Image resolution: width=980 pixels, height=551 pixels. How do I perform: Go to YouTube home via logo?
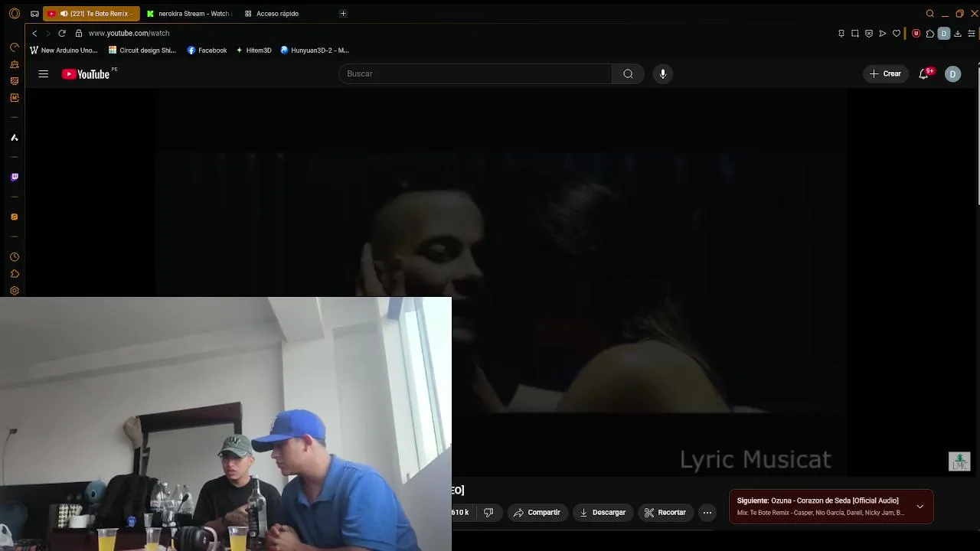click(87, 74)
